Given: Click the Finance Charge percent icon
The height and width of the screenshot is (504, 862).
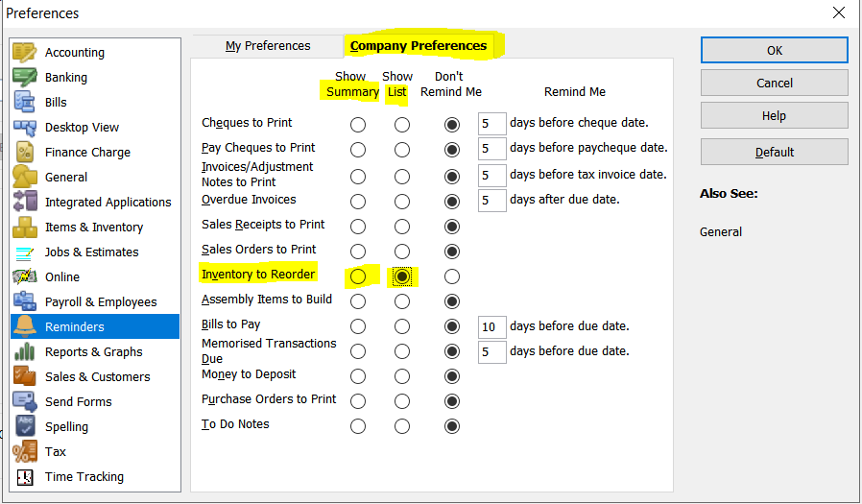Looking at the screenshot, I should pyautogui.click(x=25, y=152).
